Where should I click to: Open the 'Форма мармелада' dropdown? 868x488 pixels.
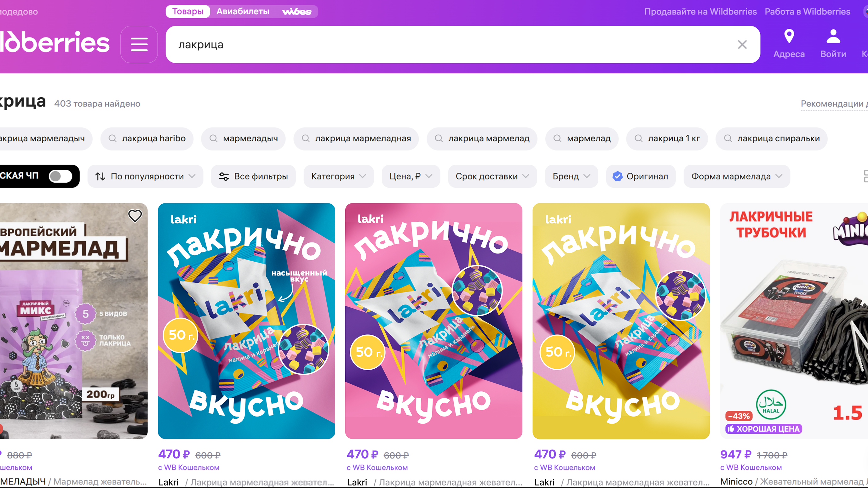click(736, 176)
